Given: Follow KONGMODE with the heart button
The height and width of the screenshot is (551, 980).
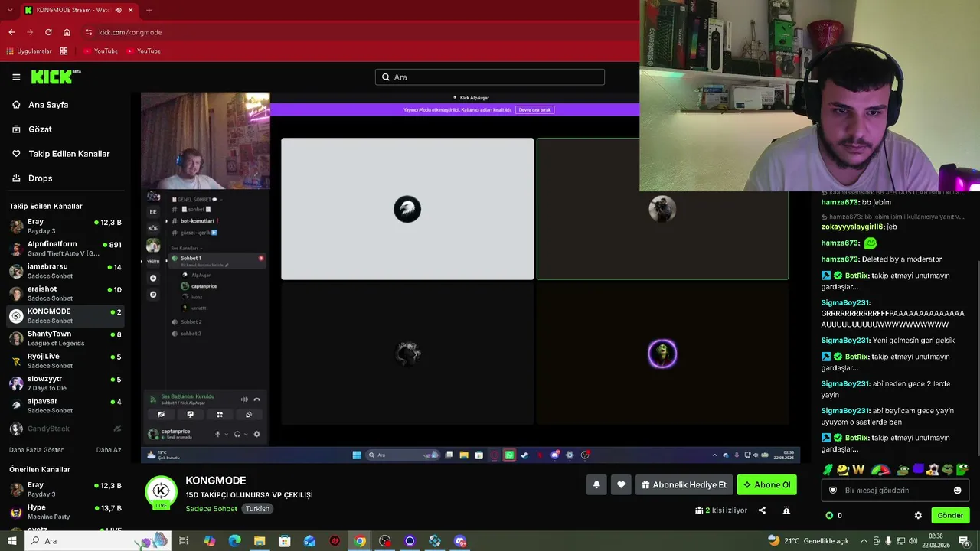Looking at the screenshot, I should pos(621,484).
